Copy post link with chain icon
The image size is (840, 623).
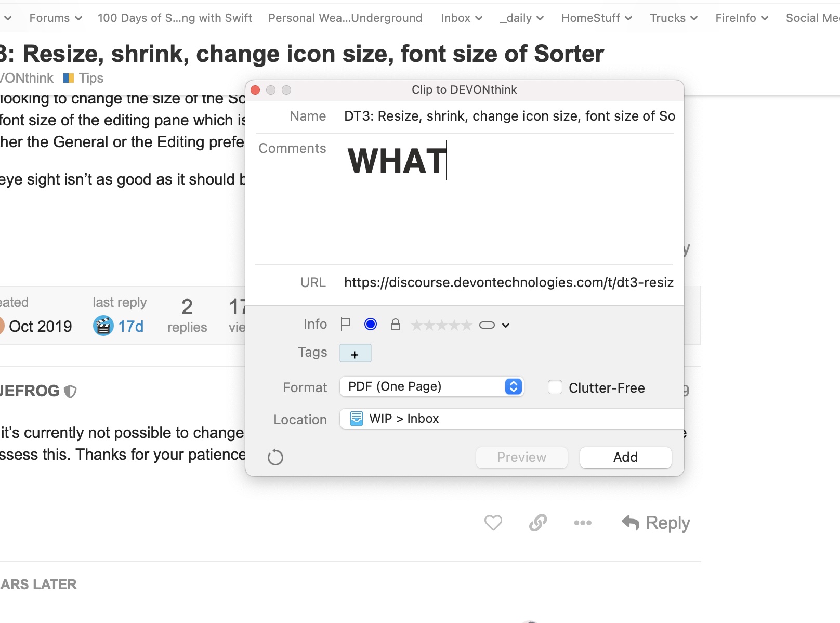538,523
